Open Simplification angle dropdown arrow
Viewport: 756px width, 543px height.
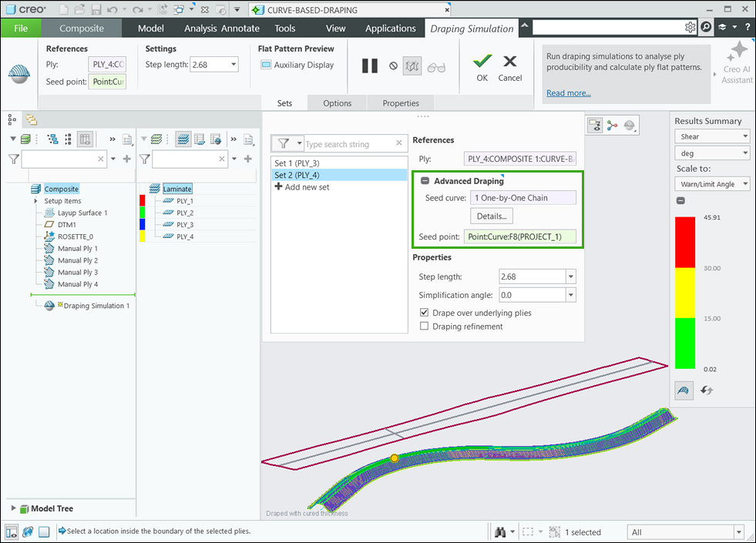pyautogui.click(x=571, y=295)
